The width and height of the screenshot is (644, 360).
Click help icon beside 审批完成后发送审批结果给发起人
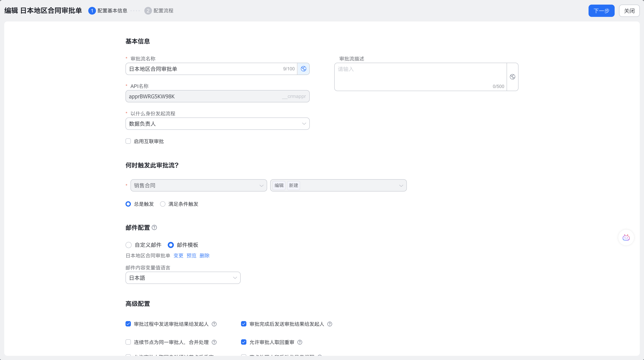click(x=329, y=324)
